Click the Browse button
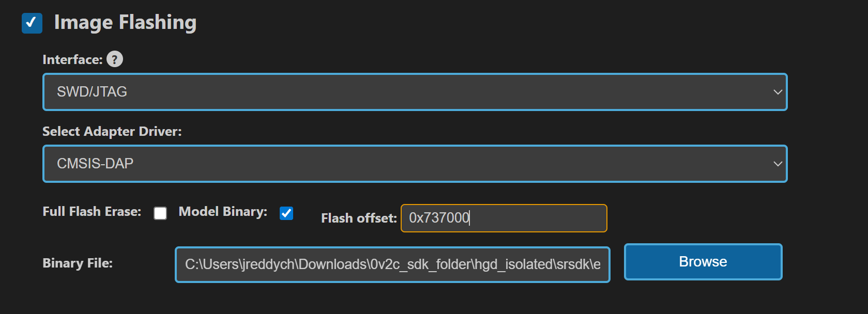Screen dimensions: 868x314 [x=703, y=262]
